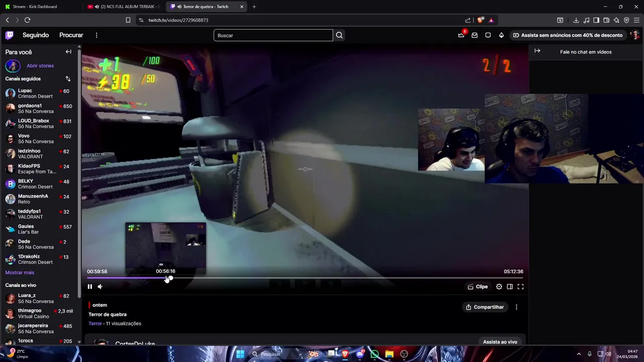Open Brave Rewards triangle icon

pyautogui.click(x=491, y=20)
